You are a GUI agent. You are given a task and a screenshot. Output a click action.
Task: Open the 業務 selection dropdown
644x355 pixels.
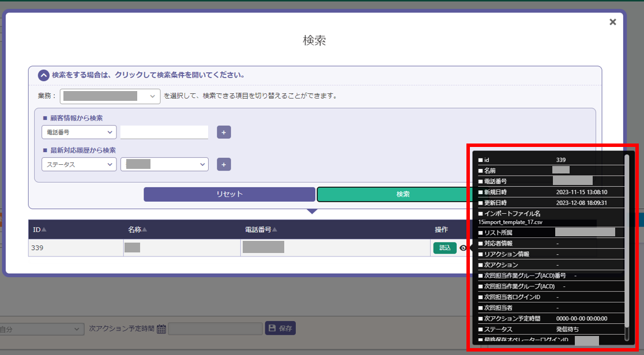click(110, 96)
